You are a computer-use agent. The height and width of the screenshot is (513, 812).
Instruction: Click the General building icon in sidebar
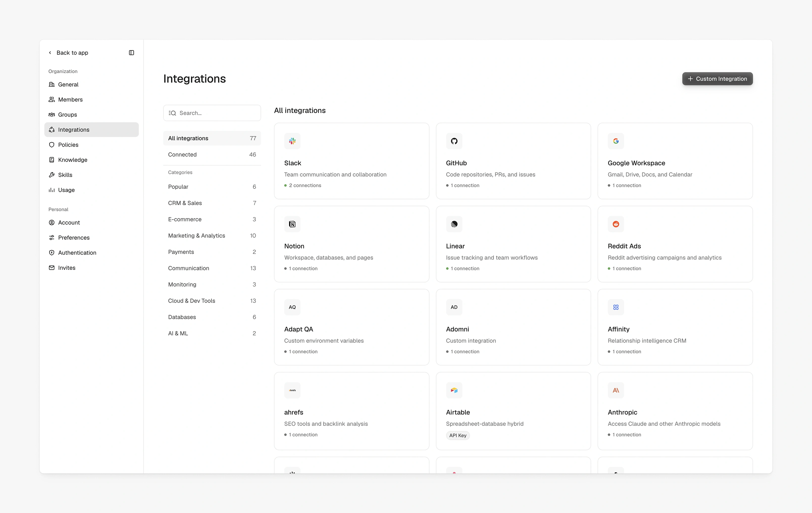point(51,84)
